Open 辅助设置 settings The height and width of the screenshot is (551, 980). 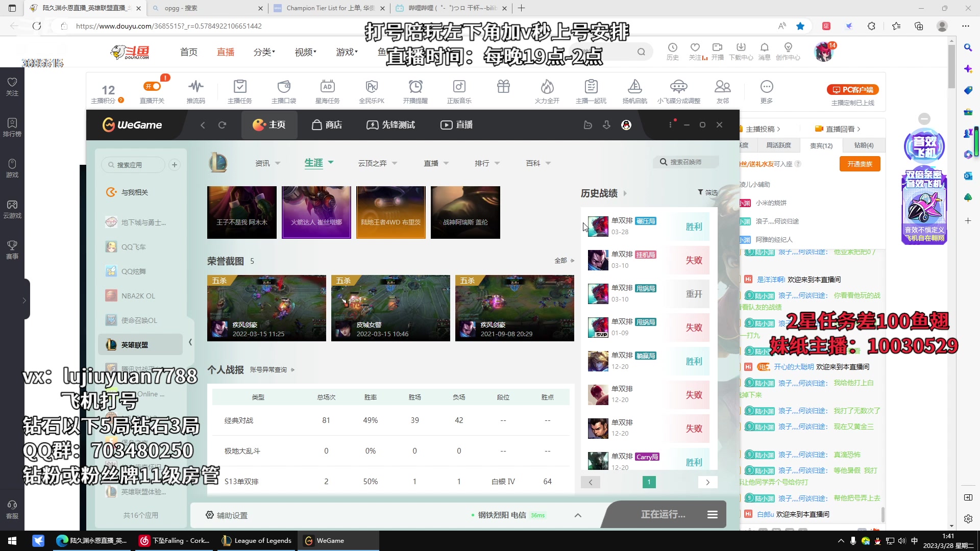tap(226, 515)
